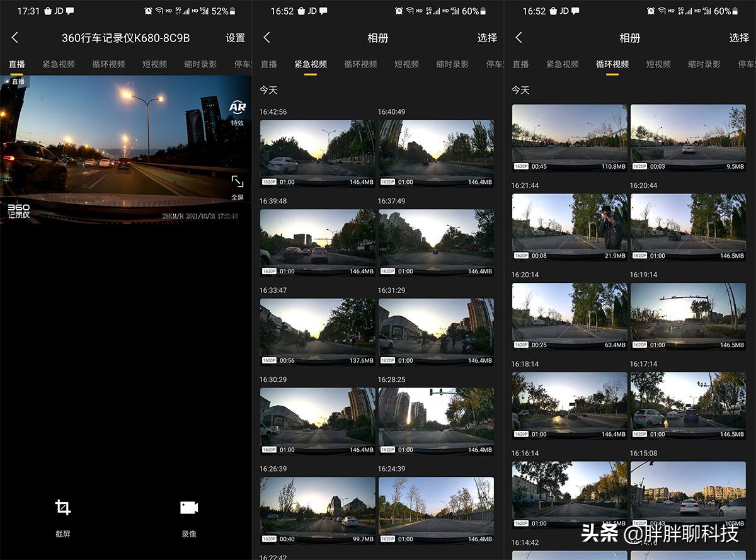Tap the 17:31 status bar clock
This screenshot has width=756, height=560.
point(28,11)
